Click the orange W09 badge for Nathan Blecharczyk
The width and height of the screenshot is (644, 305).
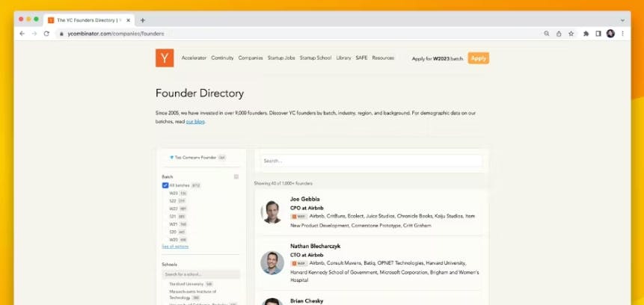(x=299, y=263)
